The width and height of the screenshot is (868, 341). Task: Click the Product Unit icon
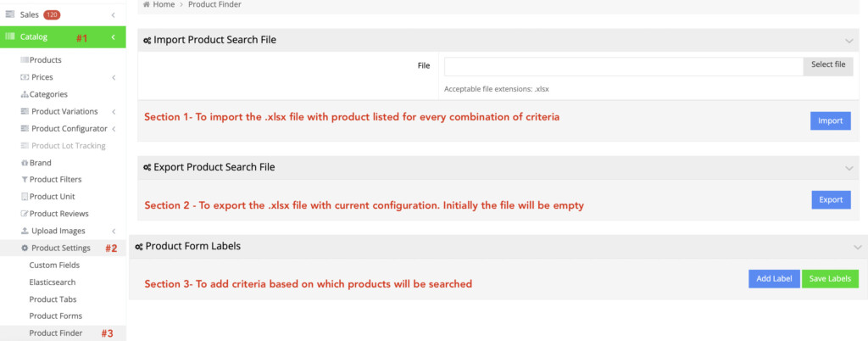pyautogui.click(x=24, y=197)
